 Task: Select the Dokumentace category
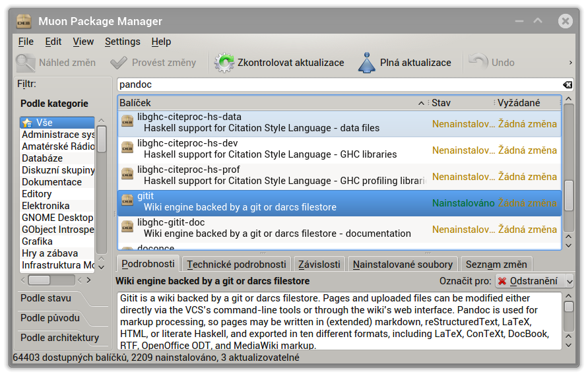coord(57,182)
